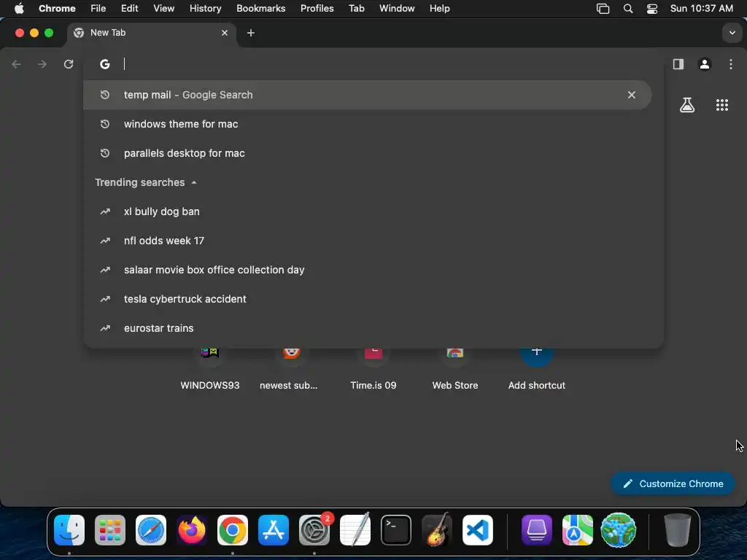Open Apple Configurator from the Dock
This screenshot has width=747, height=560.
(x=536, y=530)
